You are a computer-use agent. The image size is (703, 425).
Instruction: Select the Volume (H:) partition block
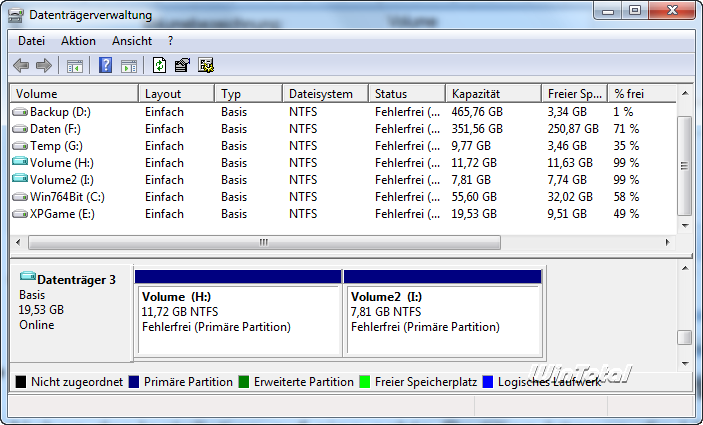(x=238, y=312)
